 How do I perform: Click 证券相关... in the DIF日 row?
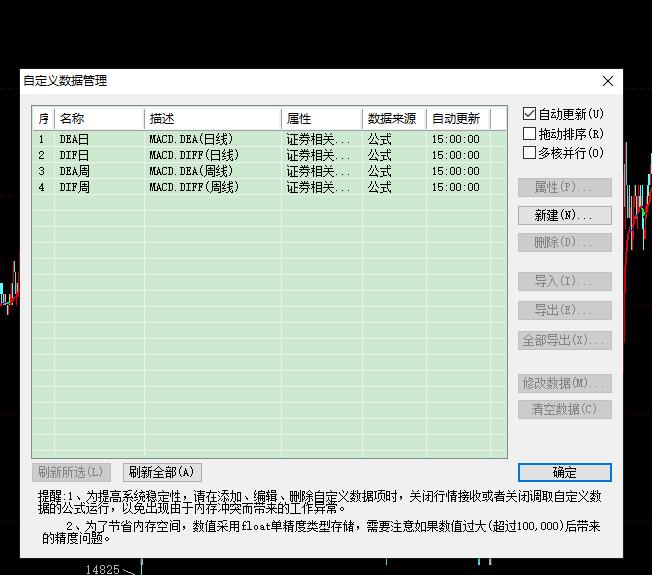click(x=319, y=155)
